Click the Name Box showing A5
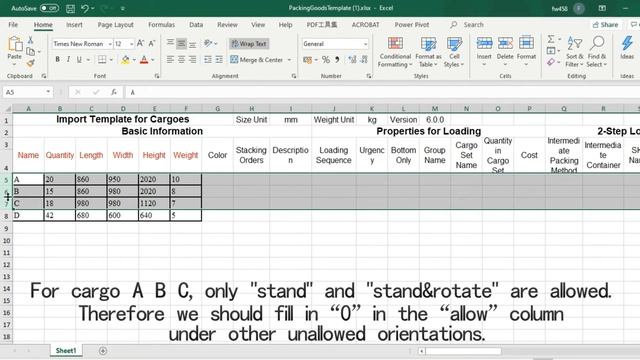The width and height of the screenshot is (640, 360). [x=28, y=92]
